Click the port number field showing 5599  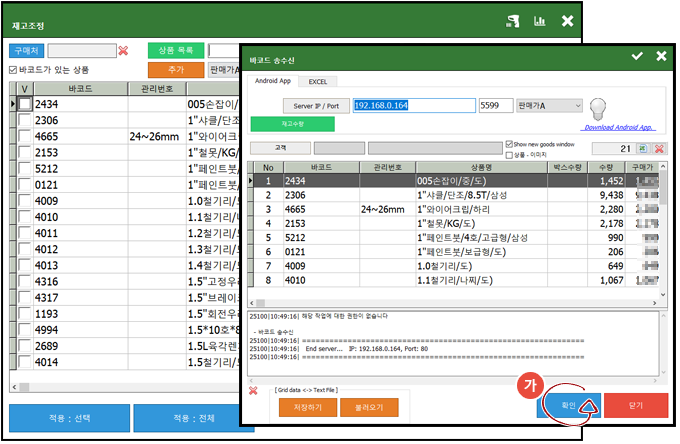[x=496, y=105]
